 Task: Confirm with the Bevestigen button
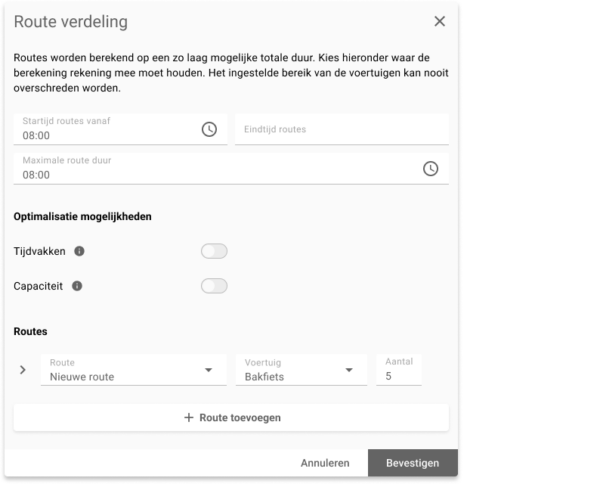pos(412,463)
